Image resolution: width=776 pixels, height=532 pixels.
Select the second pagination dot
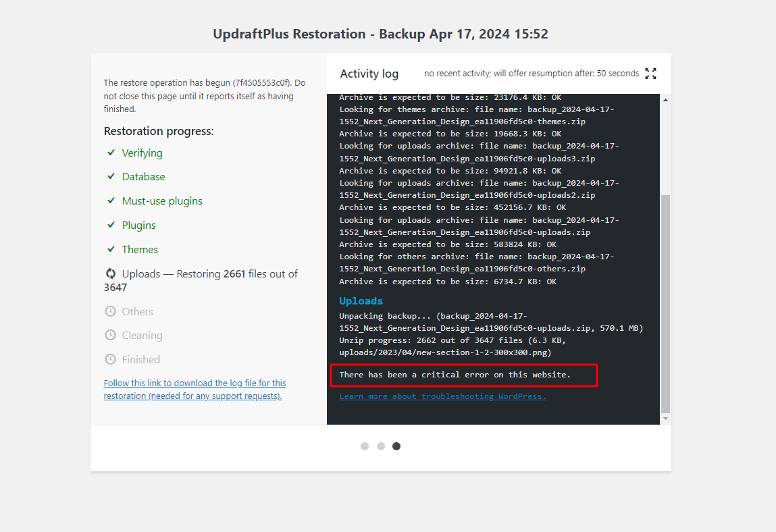[381, 446]
